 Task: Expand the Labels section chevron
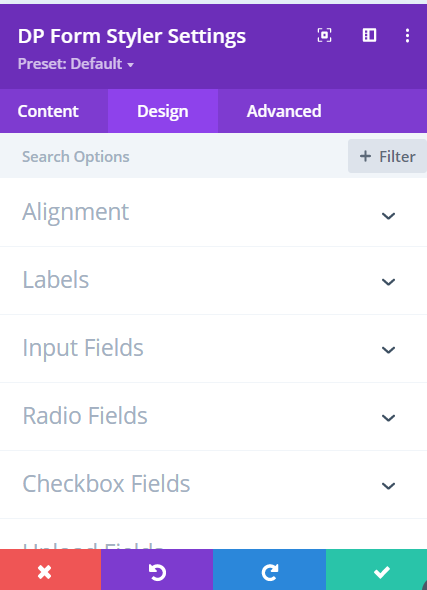coord(388,281)
